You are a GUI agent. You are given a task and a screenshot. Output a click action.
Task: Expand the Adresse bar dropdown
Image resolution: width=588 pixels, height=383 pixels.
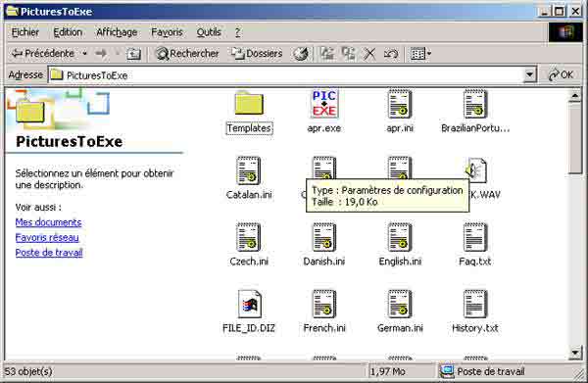click(x=529, y=75)
